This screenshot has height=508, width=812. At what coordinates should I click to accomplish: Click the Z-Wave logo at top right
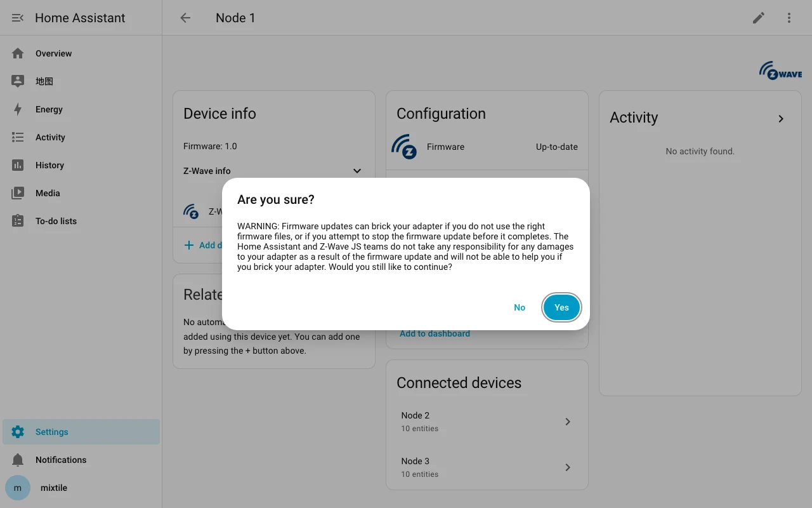click(x=780, y=70)
